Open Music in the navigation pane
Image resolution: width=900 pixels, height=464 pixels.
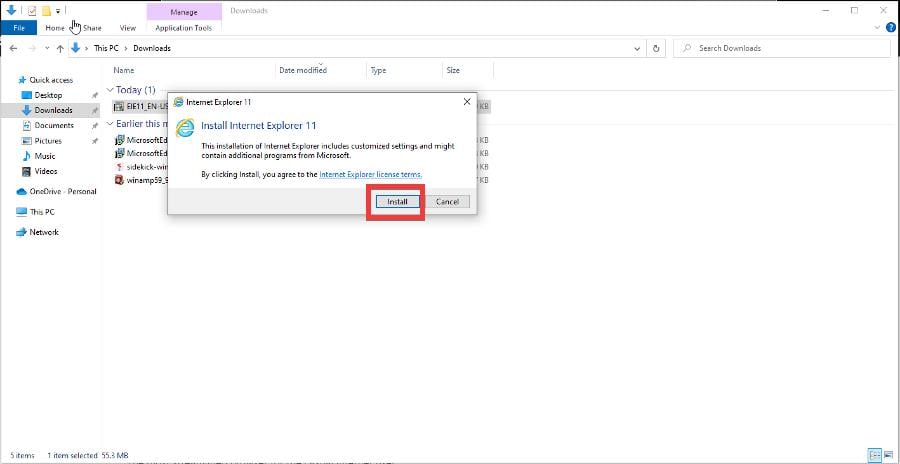coord(45,156)
